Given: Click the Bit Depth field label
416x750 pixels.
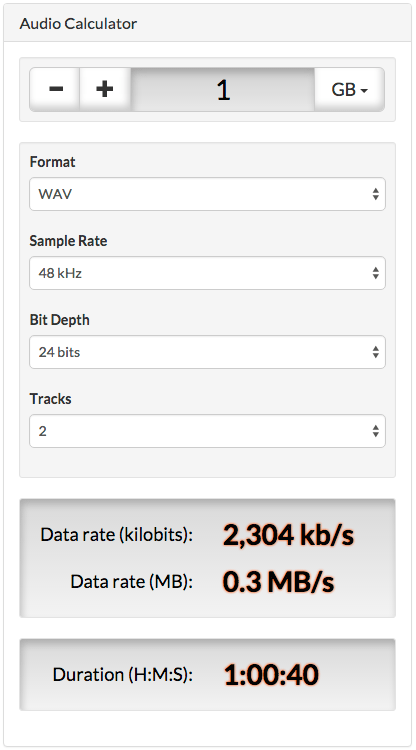Looking at the screenshot, I should pos(60,320).
